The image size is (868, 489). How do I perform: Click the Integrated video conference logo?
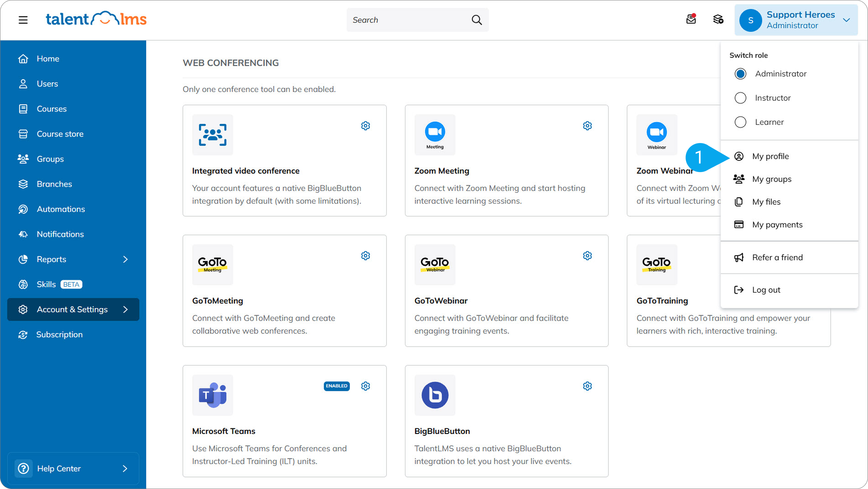point(213,135)
